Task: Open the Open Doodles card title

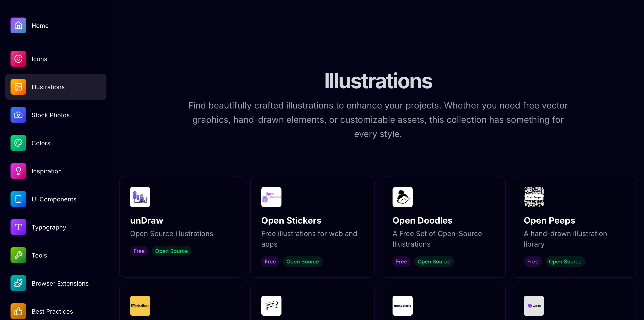Action: tap(423, 220)
